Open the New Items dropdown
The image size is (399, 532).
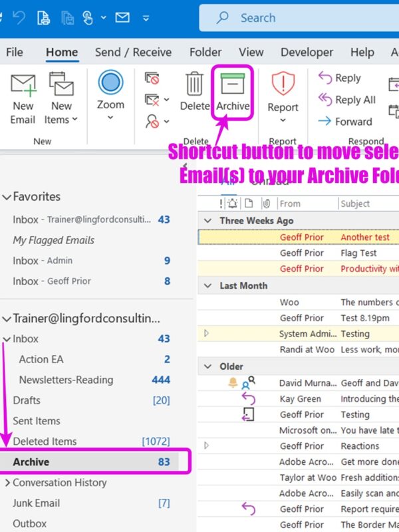pos(61,120)
